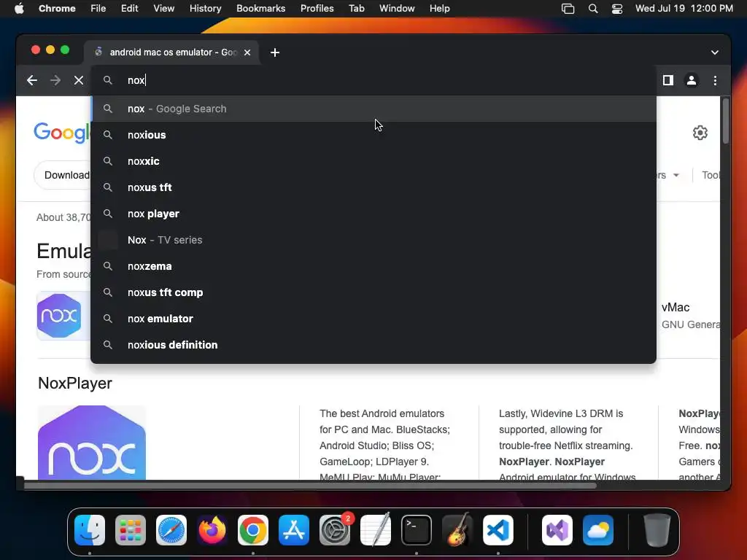747x560 pixels.
Task: Select 'nox - Google Search' suggestion
Action: click(x=373, y=109)
